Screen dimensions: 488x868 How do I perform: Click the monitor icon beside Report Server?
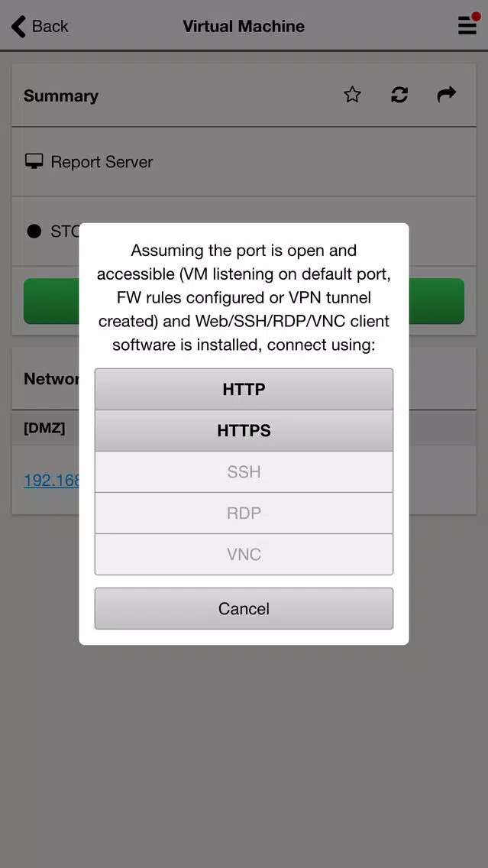click(34, 162)
